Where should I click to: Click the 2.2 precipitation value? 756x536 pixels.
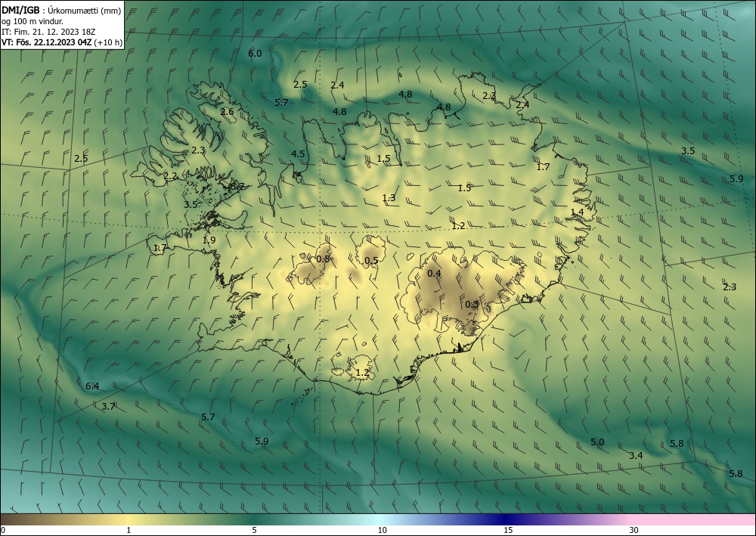[x=170, y=176]
